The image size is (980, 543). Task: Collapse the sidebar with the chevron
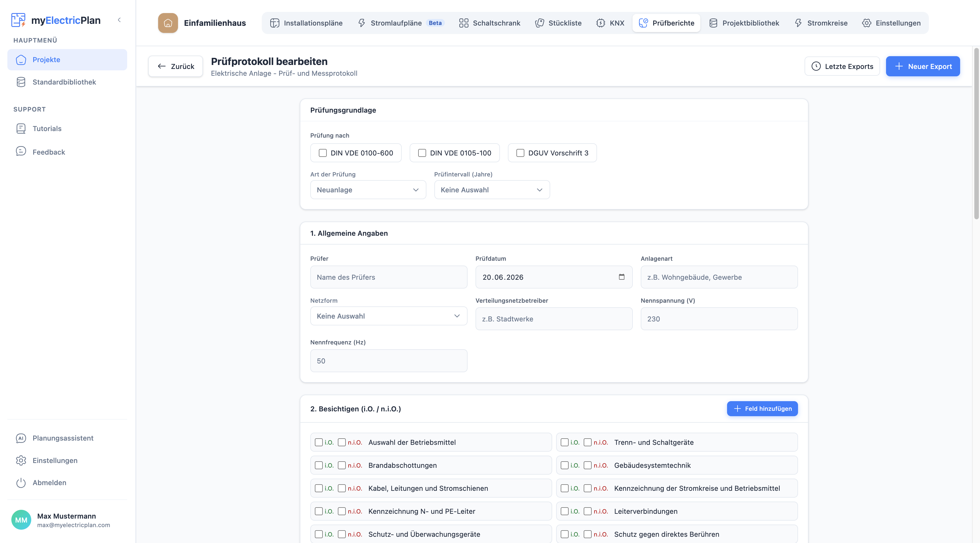click(119, 20)
